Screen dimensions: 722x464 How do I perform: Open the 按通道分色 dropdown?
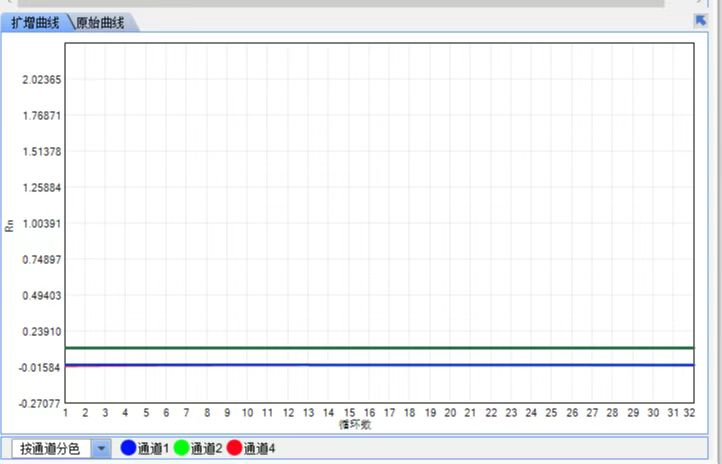[x=101, y=448]
